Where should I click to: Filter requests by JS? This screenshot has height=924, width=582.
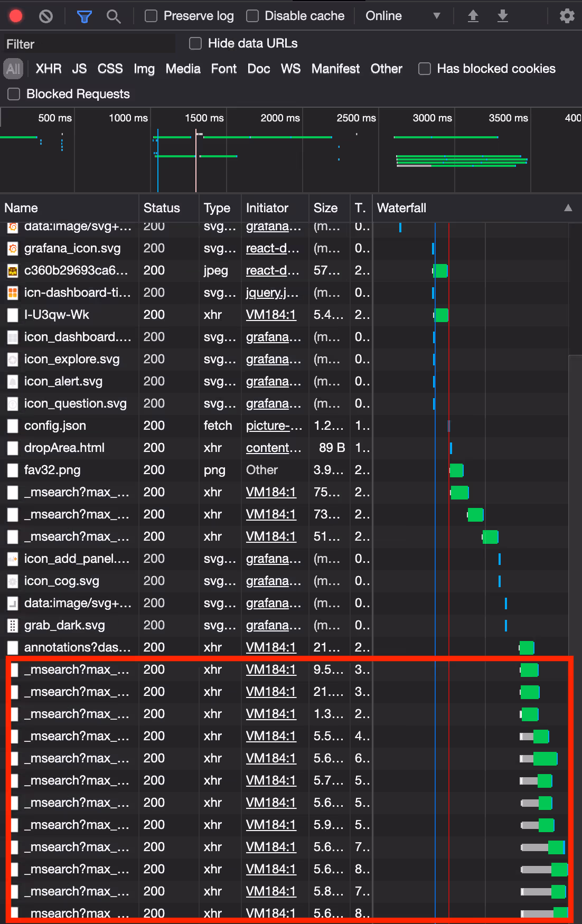[79, 69]
